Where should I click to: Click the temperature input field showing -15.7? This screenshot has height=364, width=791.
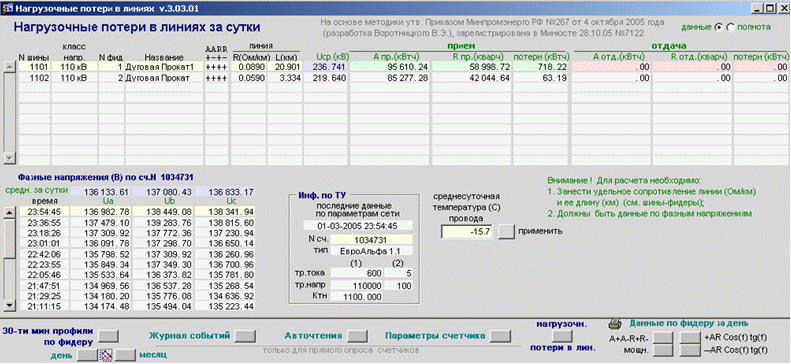(467, 231)
